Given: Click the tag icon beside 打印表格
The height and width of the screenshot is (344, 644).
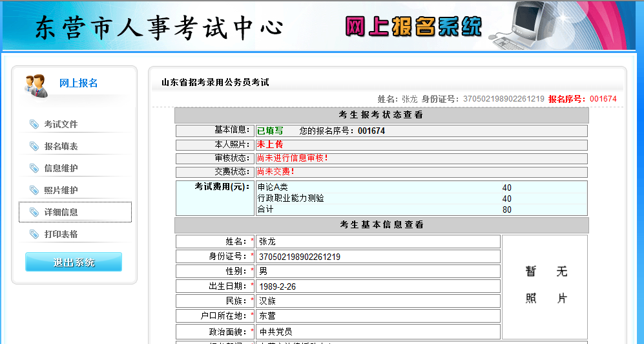Looking at the screenshot, I should point(34,234).
